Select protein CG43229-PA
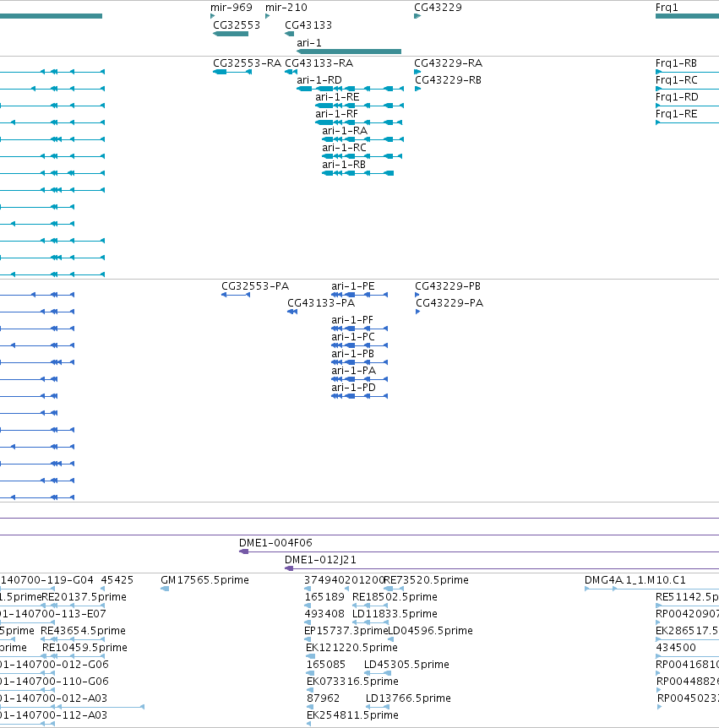The width and height of the screenshot is (719, 728). click(418, 312)
